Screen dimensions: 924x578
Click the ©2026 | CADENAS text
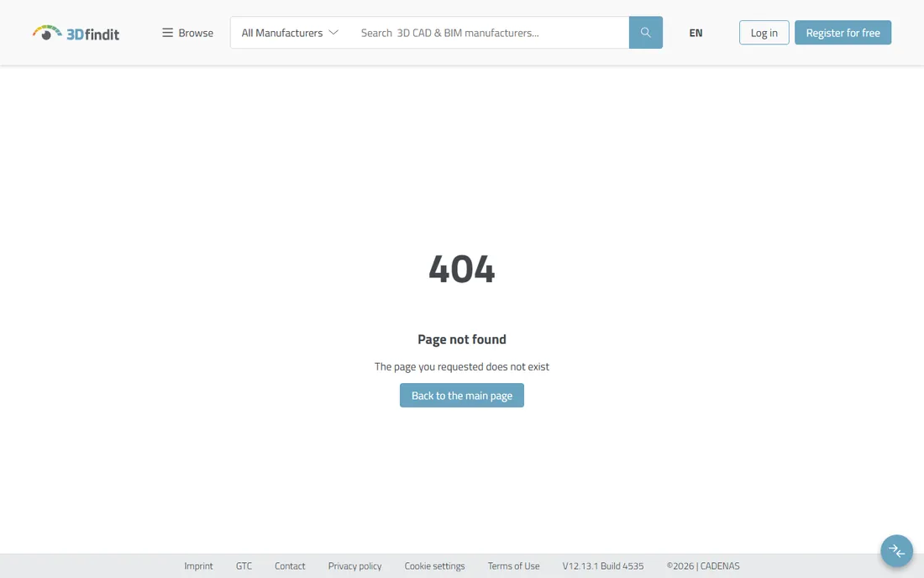[x=703, y=565]
